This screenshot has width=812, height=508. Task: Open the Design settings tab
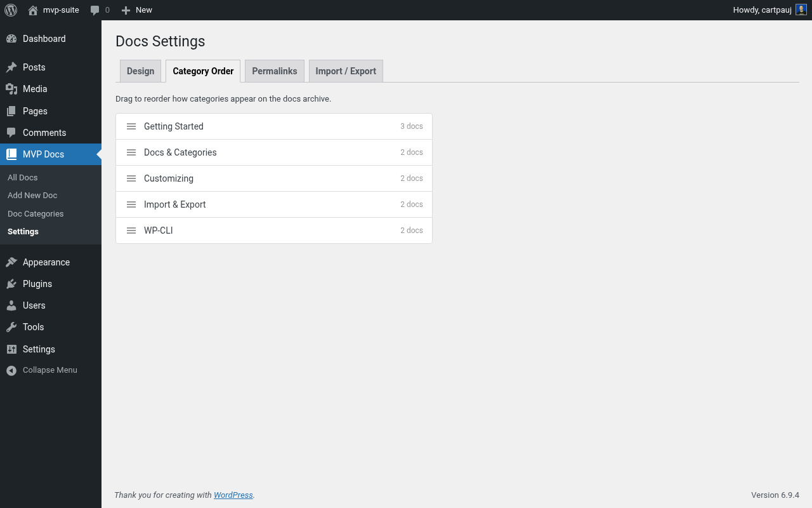(140, 70)
